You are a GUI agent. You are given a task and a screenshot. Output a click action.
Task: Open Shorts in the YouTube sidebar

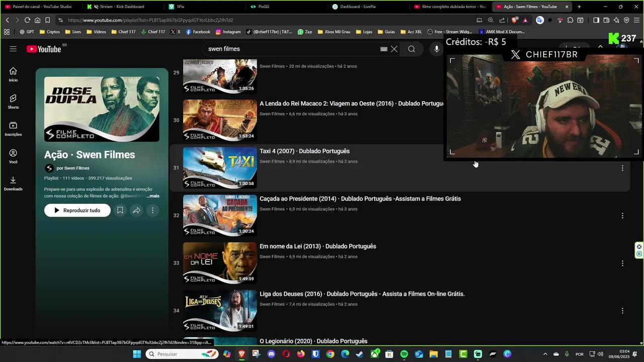(x=13, y=102)
